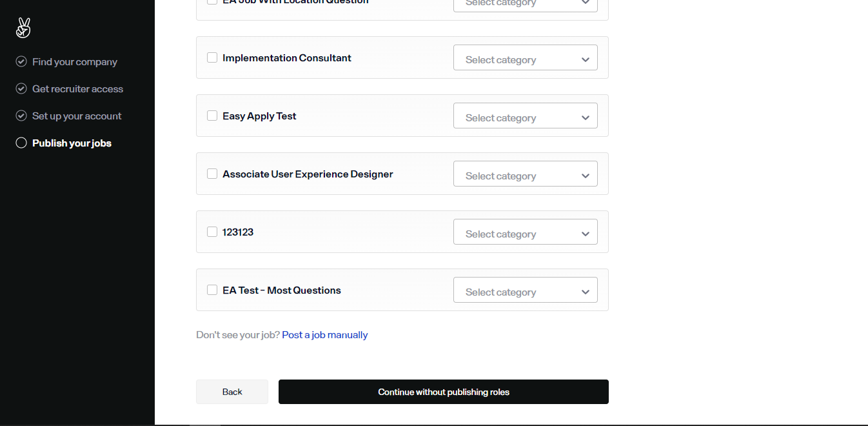The image size is (868, 426).
Task: Check the Implementation Consultant checkbox
Action: [212, 57]
